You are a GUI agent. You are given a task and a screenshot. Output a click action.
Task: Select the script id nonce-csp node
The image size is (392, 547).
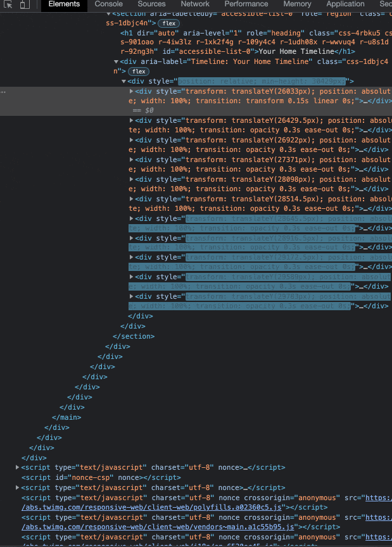click(101, 477)
